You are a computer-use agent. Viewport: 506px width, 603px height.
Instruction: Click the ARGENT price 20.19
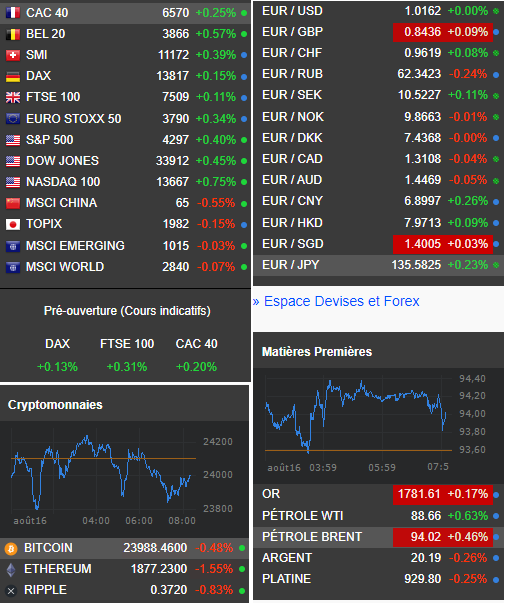(x=426, y=558)
